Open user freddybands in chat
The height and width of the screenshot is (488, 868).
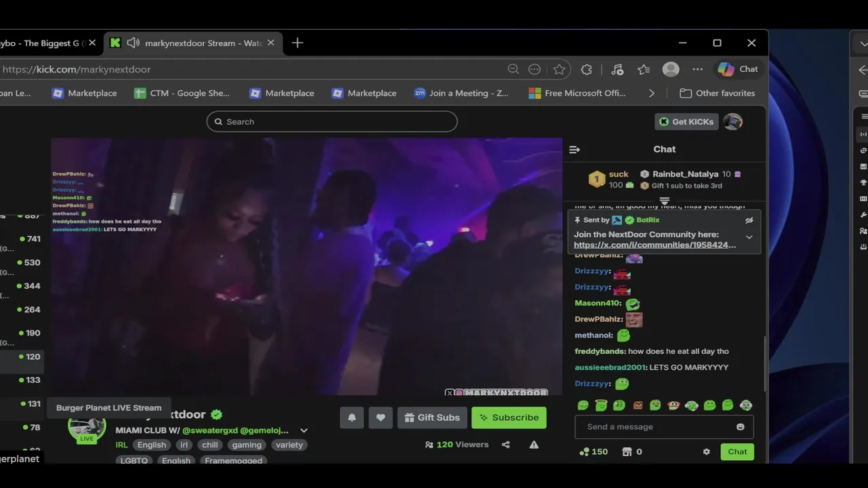tap(600, 351)
